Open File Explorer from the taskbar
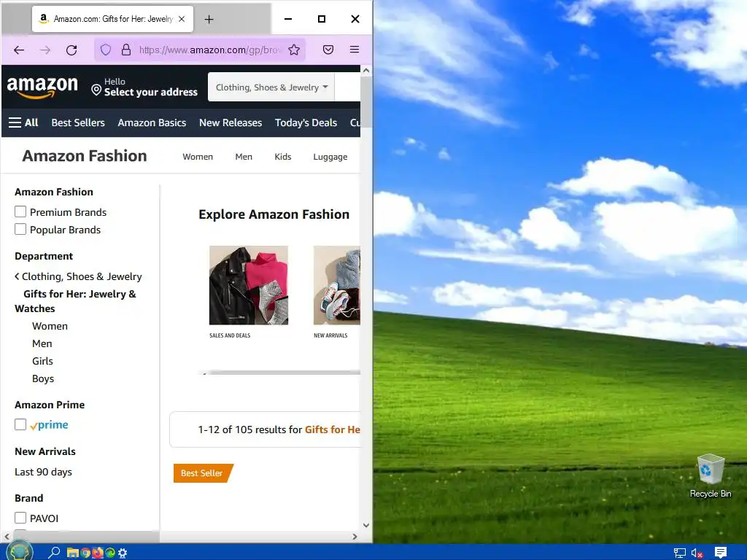The image size is (747, 560). 72,553
